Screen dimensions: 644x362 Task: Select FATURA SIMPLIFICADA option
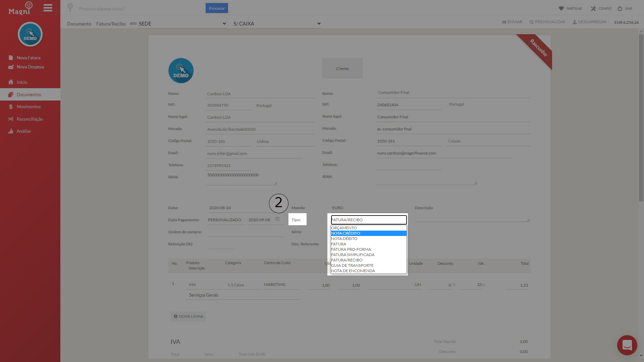[369, 255]
